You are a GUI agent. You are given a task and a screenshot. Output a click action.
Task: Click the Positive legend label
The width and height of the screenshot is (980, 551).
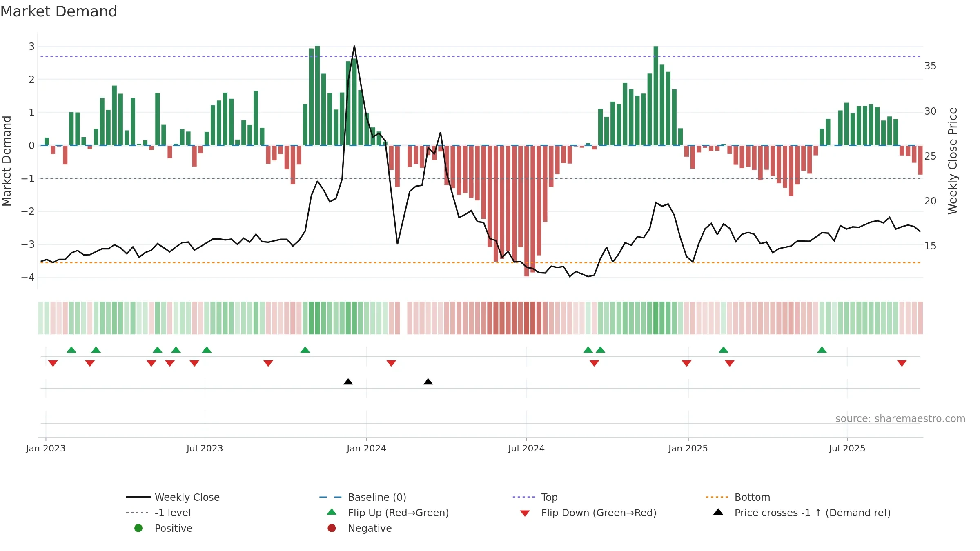(x=173, y=528)
